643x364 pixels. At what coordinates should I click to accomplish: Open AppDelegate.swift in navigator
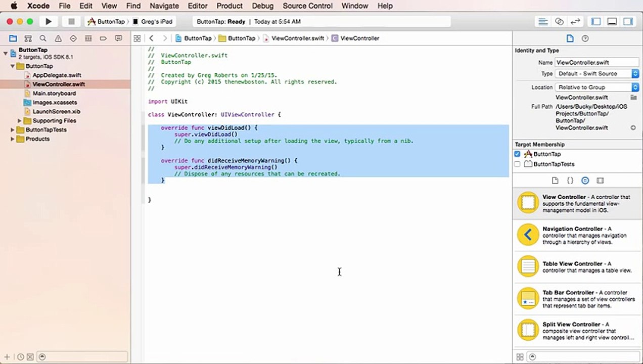pyautogui.click(x=57, y=75)
